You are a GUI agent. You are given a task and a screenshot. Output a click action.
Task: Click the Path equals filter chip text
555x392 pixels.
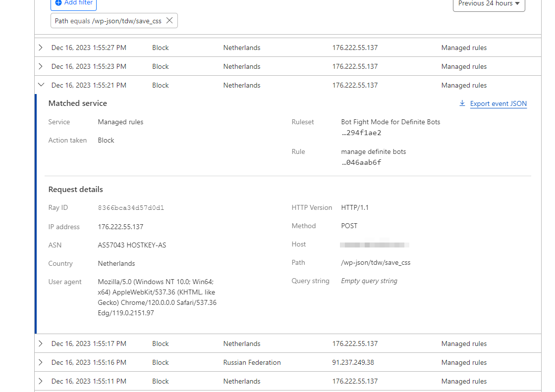pos(108,21)
